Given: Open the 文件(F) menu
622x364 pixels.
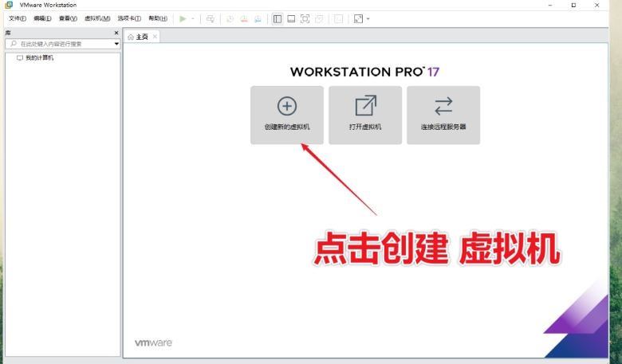Looking at the screenshot, I should [18, 18].
